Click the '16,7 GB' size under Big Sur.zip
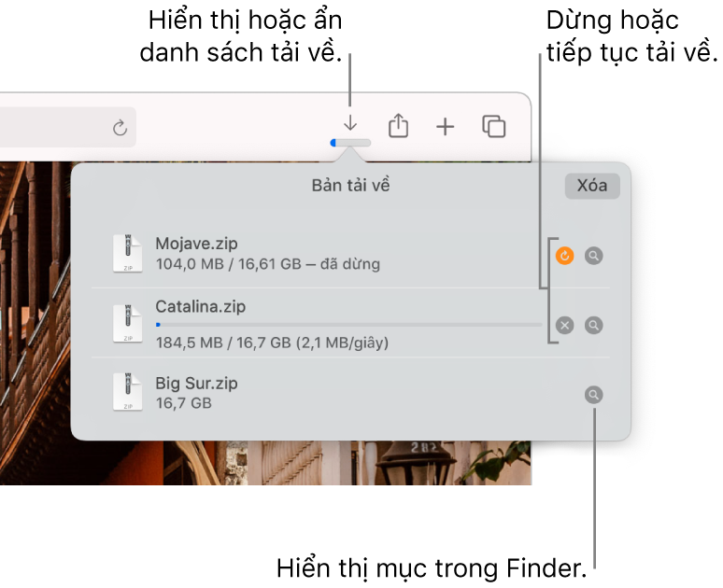This screenshot has width=723, height=588. pos(183,403)
